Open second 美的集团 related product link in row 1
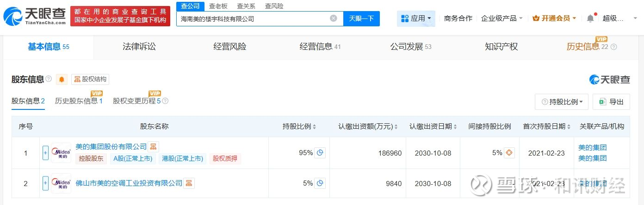Viewport: 644px width, 205px height. tap(592, 158)
